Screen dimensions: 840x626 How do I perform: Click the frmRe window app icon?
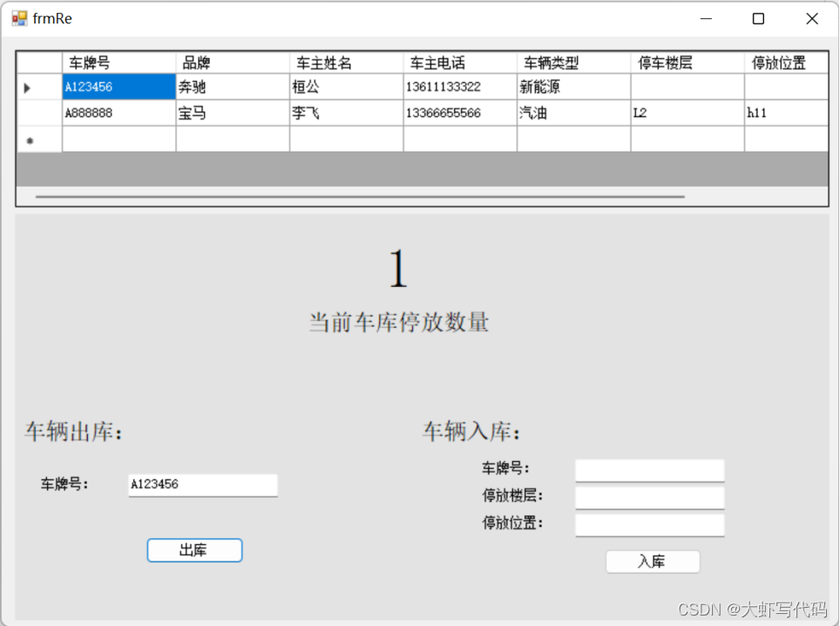tap(19, 19)
